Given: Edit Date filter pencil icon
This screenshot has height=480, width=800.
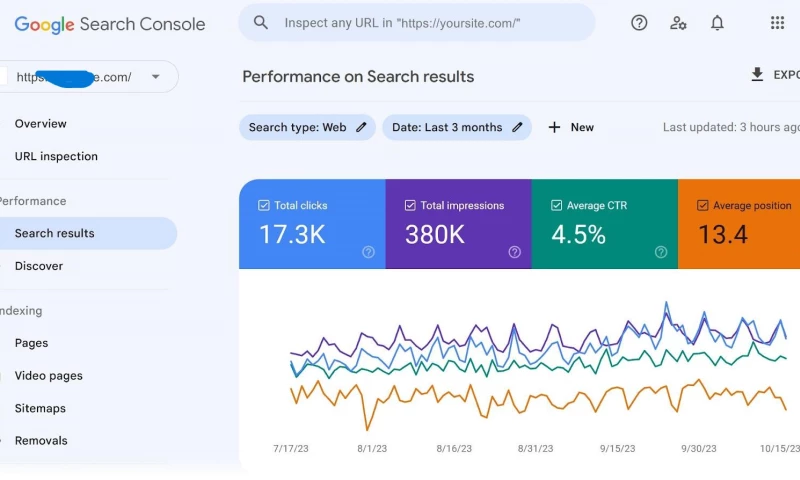Looking at the screenshot, I should [x=517, y=127].
